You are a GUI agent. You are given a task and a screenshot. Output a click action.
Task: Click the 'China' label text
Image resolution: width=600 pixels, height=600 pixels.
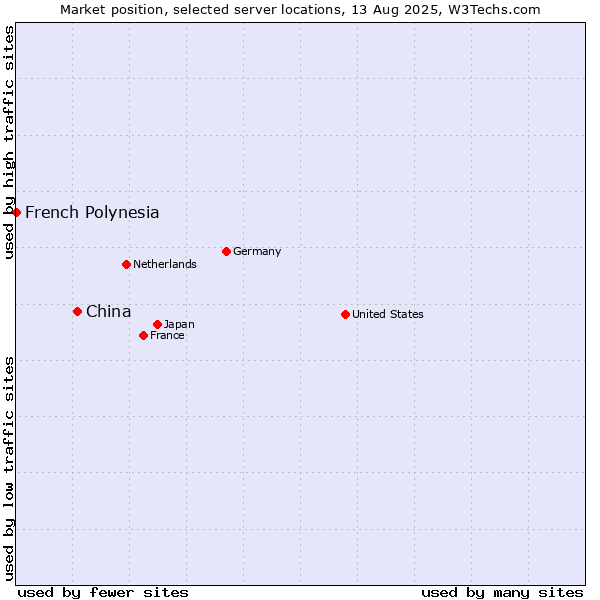109,311
